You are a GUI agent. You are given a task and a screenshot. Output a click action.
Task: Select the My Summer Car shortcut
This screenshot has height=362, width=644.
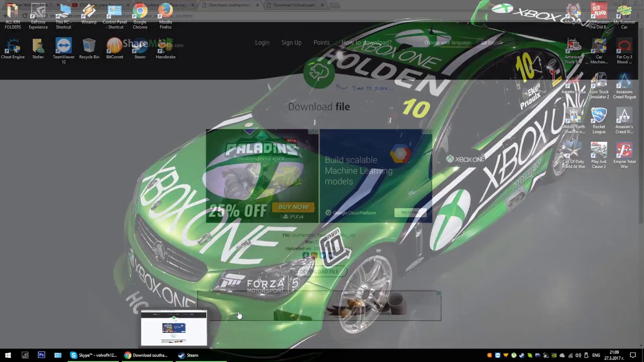[x=624, y=16]
